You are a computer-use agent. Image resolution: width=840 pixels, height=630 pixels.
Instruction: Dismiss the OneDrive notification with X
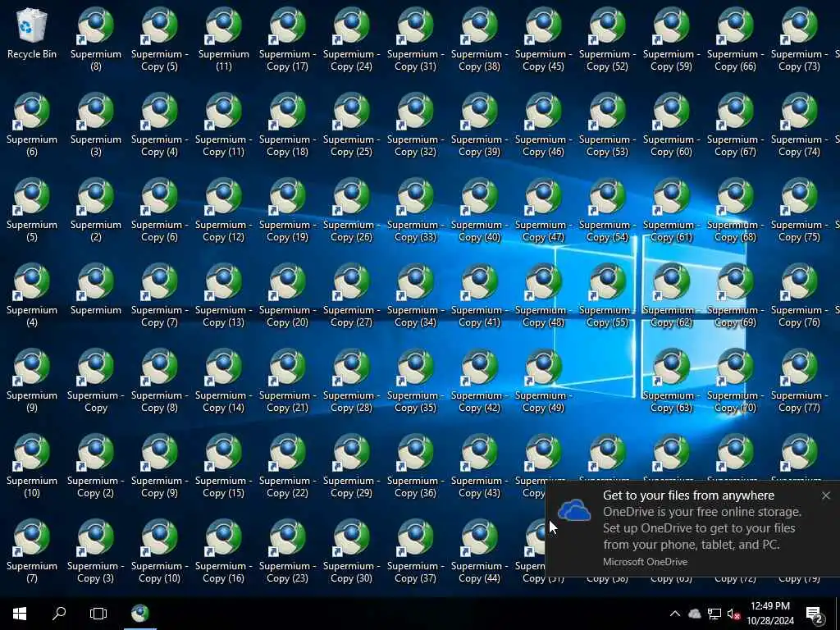[x=825, y=495]
